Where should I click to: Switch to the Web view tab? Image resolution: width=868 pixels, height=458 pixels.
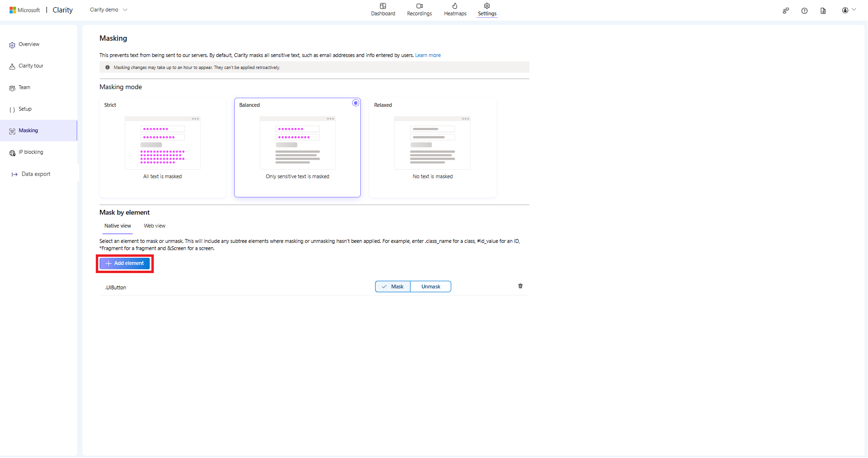(x=154, y=226)
